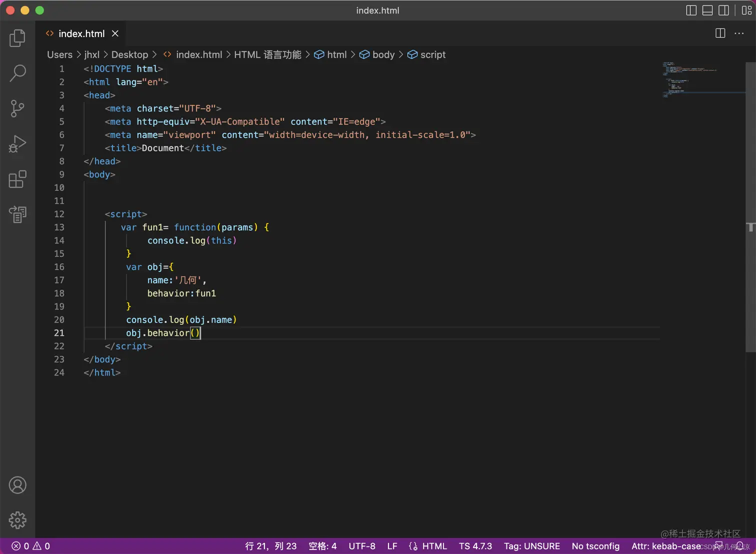This screenshot has height=554, width=756.
Task: Open the Search view in activity bar
Action: pyautogui.click(x=17, y=73)
